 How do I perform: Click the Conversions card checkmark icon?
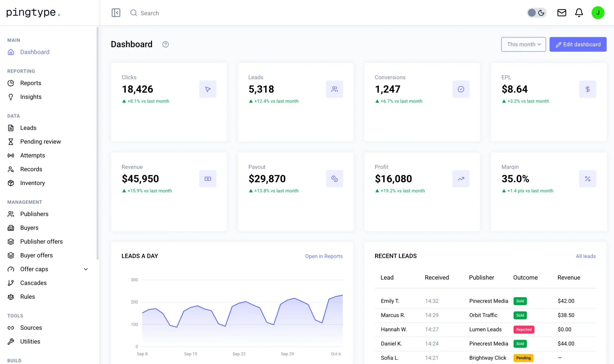461,89
